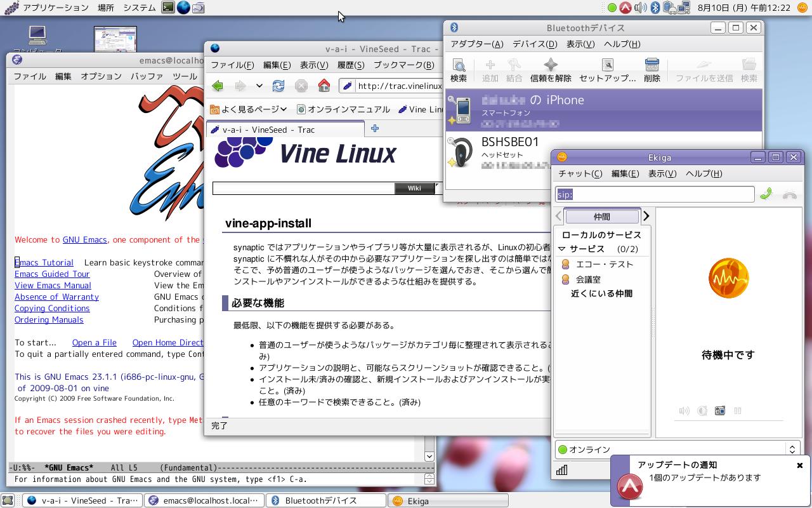Open the オンライン status dropdown in Ekiga
The width and height of the screenshot is (812, 508).
[676, 449]
